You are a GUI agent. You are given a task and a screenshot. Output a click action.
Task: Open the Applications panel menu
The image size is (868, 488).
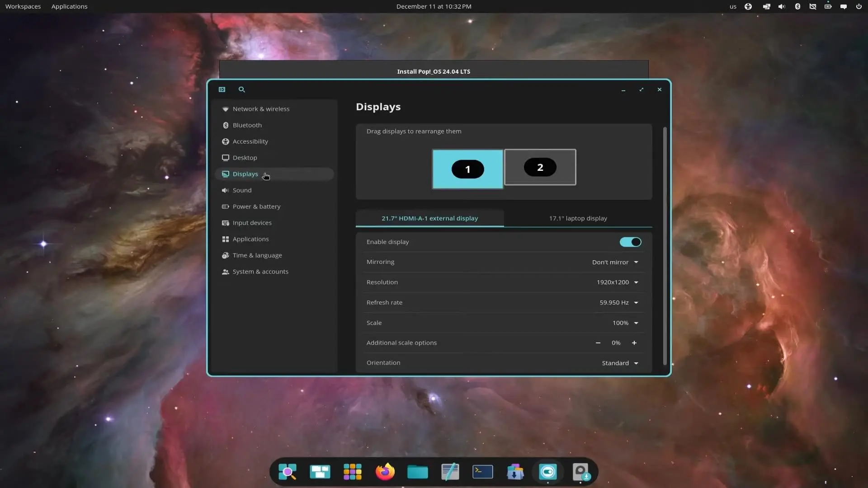pos(69,6)
